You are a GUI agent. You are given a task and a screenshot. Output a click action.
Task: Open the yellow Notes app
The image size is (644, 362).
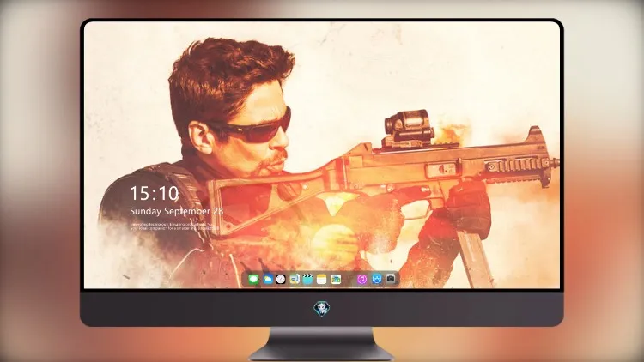click(x=322, y=280)
